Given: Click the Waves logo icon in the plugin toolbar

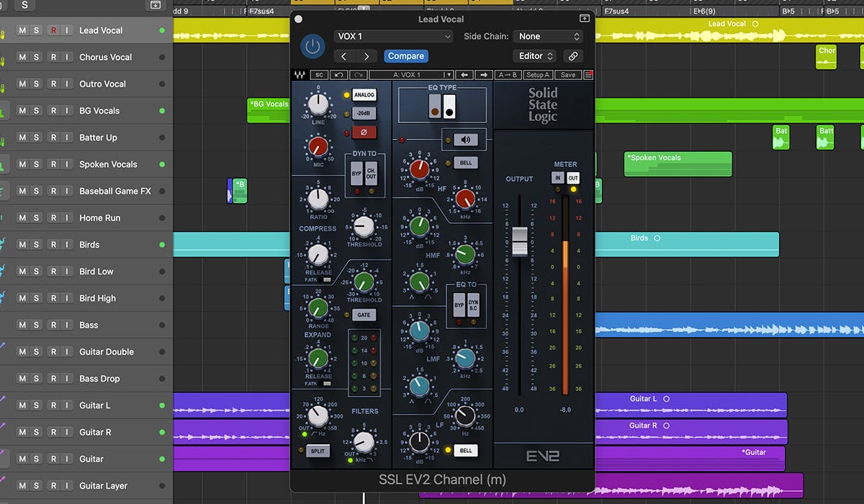Looking at the screenshot, I should click(300, 74).
